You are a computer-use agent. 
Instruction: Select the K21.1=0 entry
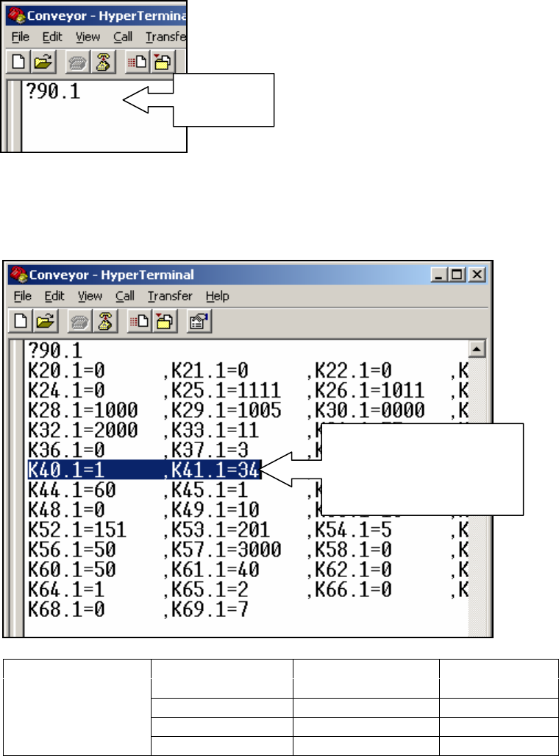pyautogui.click(x=210, y=371)
